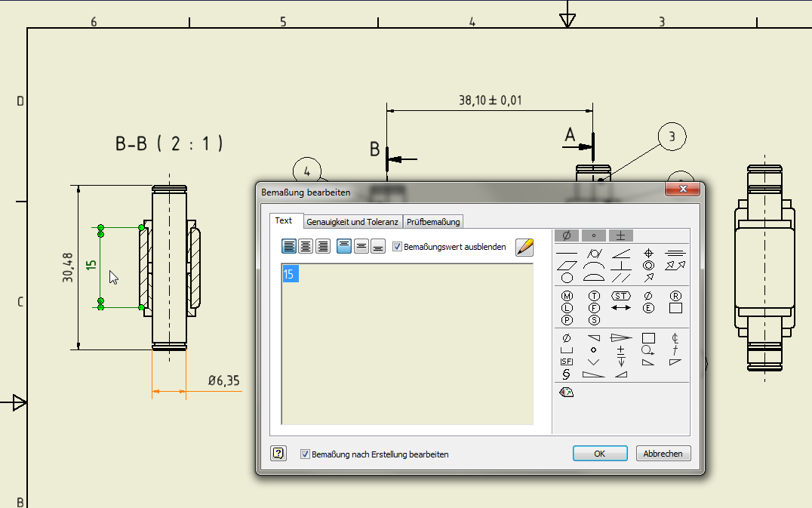Click the pencil text editor icon
Viewport: 812px width, 508px height.
[524, 247]
